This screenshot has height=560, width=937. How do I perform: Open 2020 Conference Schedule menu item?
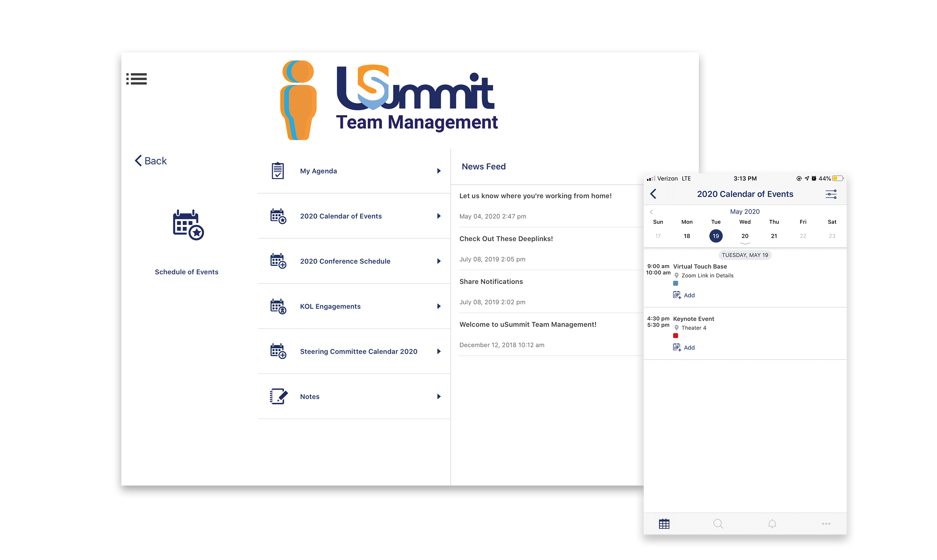(x=354, y=261)
